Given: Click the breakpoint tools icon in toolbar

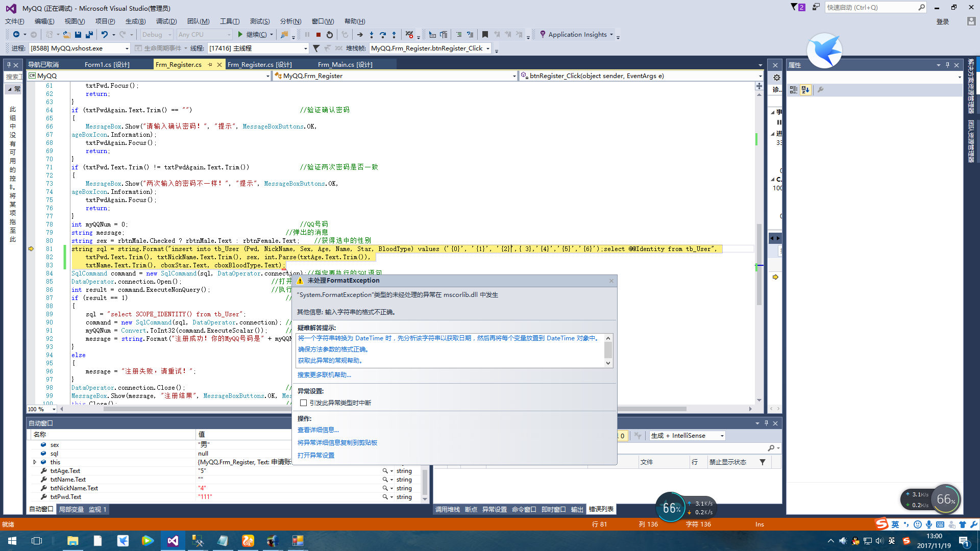Looking at the screenshot, I should coord(409,35).
